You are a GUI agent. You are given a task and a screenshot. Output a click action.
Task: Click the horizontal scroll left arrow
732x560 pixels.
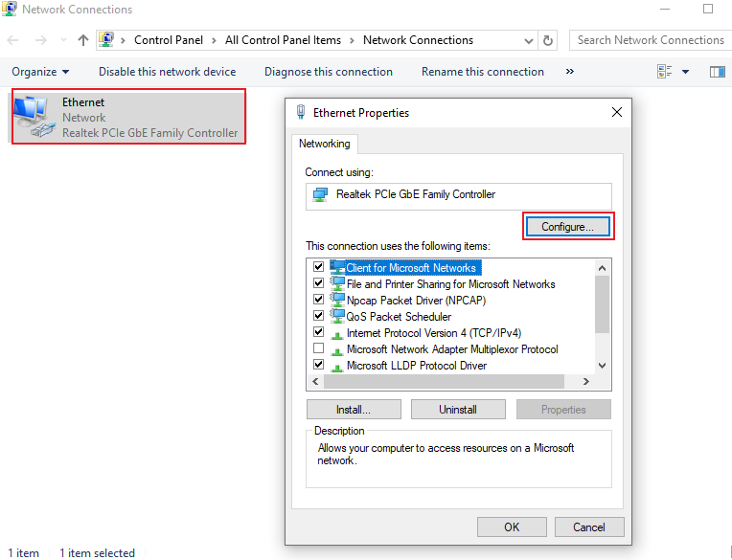(x=315, y=381)
